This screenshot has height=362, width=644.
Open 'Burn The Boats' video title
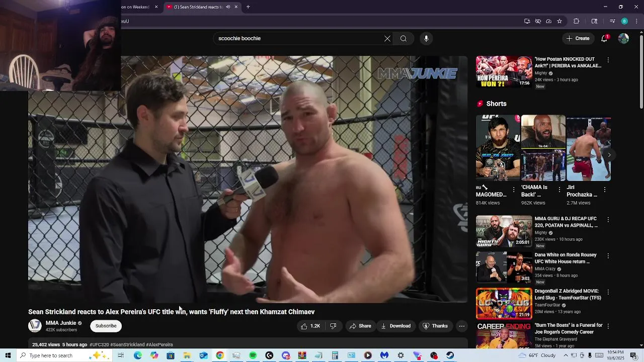point(569,328)
